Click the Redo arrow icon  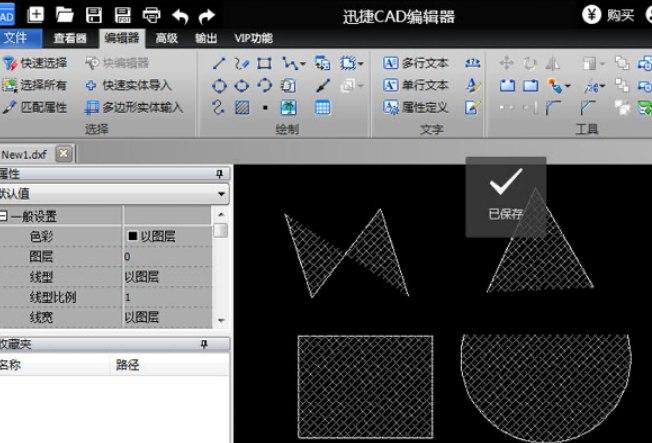pyautogui.click(x=207, y=14)
